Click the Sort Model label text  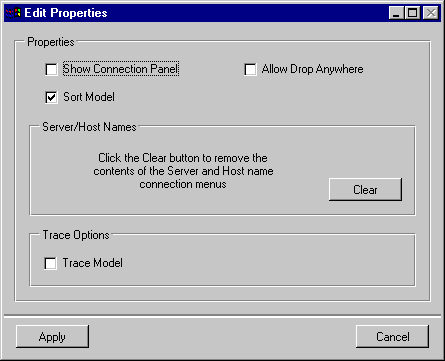pyautogui.click(x=89, y=97)
